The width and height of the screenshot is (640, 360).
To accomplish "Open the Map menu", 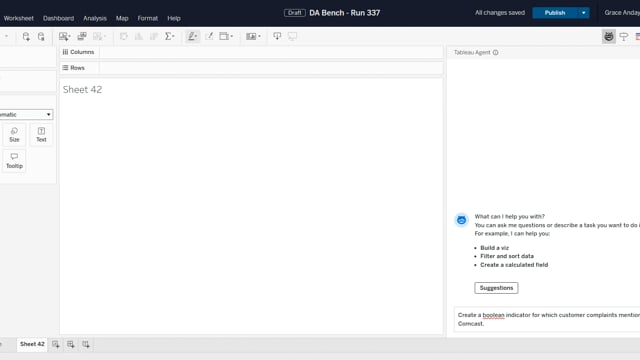I will (122, 18).
